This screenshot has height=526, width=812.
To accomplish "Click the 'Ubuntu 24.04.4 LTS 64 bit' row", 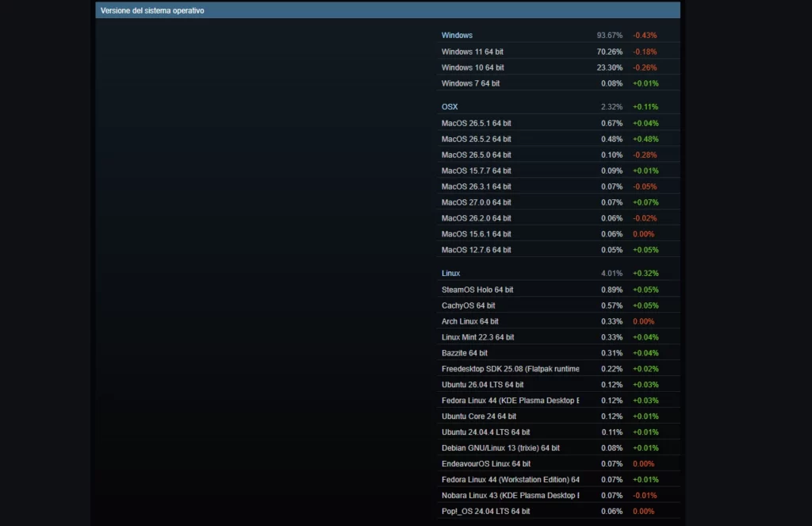I will [x=558, y=432].
